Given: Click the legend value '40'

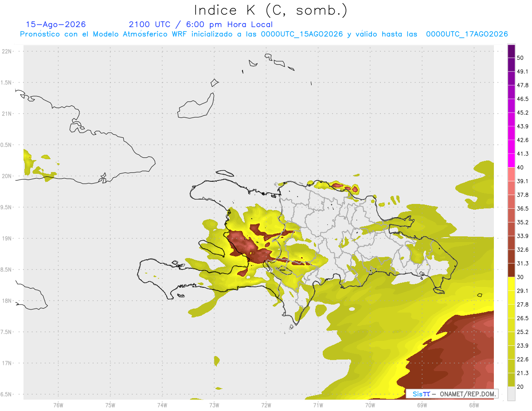Looking at the screenshot, I should (x=520, y=168).
